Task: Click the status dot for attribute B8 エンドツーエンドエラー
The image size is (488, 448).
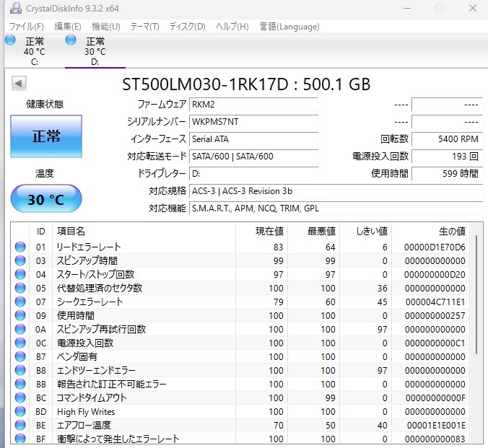Action: coord(20,370)
